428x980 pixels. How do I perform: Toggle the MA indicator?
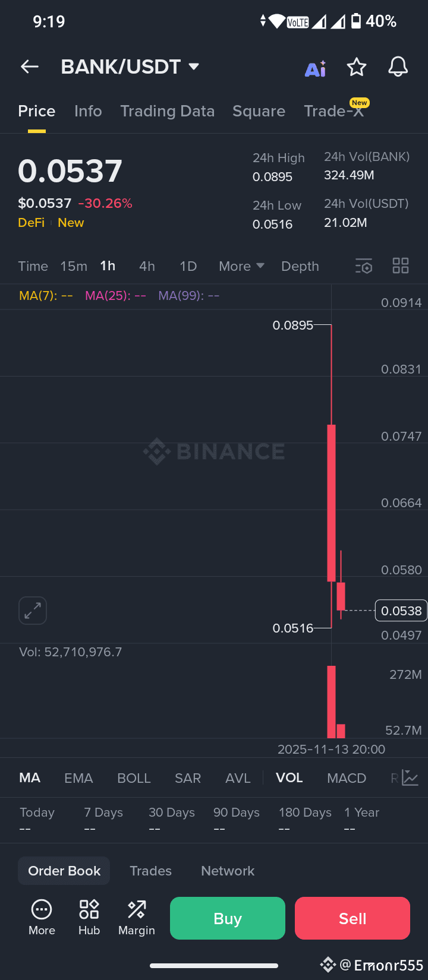(x=30, y=778)
